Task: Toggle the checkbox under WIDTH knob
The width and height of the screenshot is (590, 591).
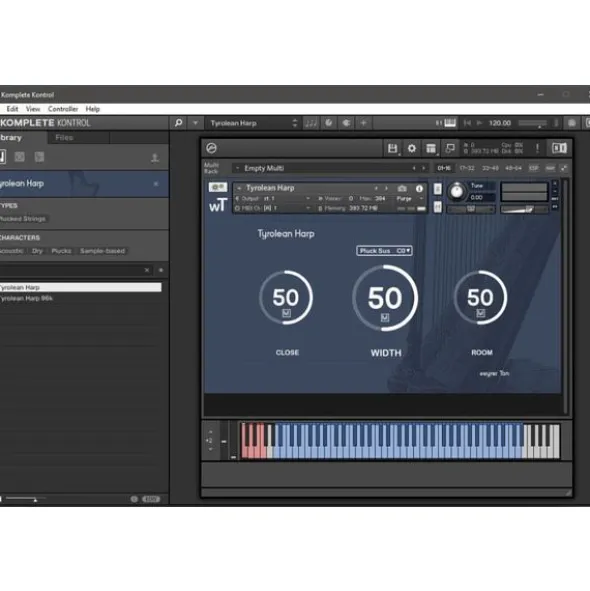Action: [x=385, y=318]
